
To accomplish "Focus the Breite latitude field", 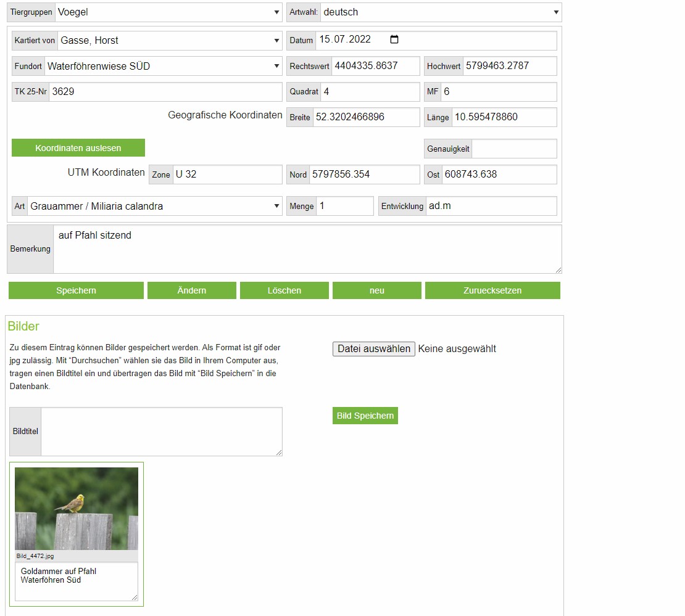I will click(x=366, y=117).
